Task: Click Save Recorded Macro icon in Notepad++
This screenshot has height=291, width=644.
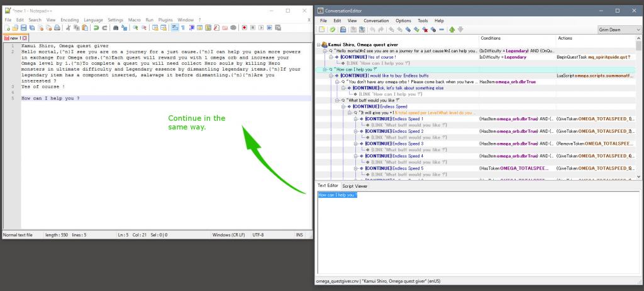Action: [x=278, y=28]
